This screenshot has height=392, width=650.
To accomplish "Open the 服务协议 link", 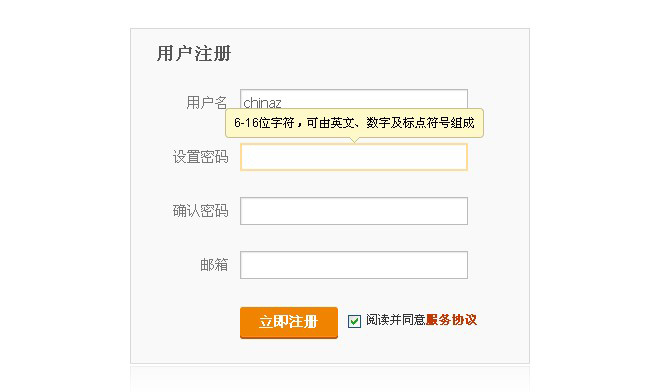I will (x=451, y=320).
